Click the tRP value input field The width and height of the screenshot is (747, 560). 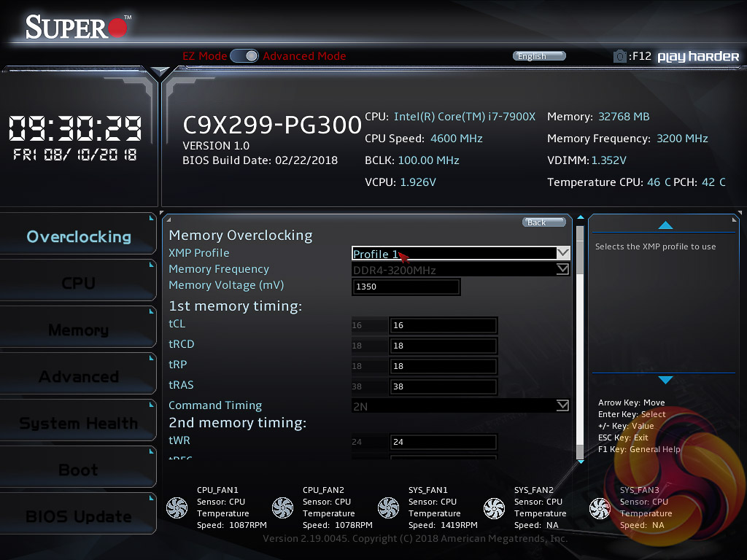[443, 366]
